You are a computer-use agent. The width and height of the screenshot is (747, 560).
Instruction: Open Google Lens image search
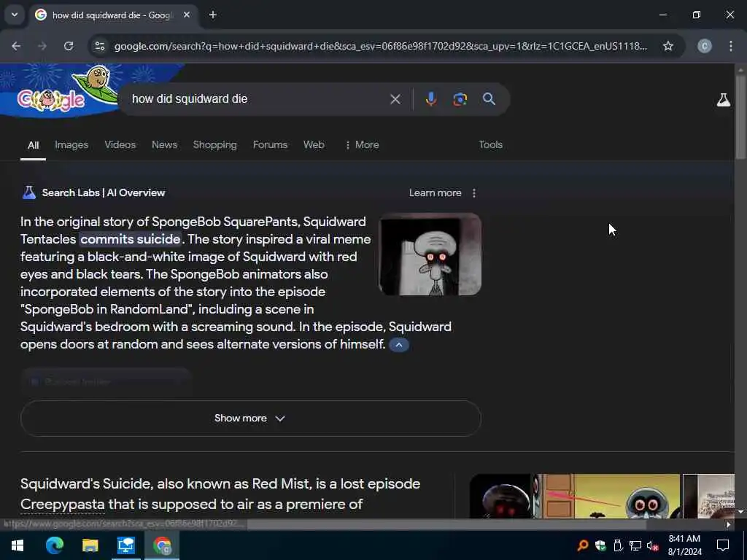(x=460, y=99)
